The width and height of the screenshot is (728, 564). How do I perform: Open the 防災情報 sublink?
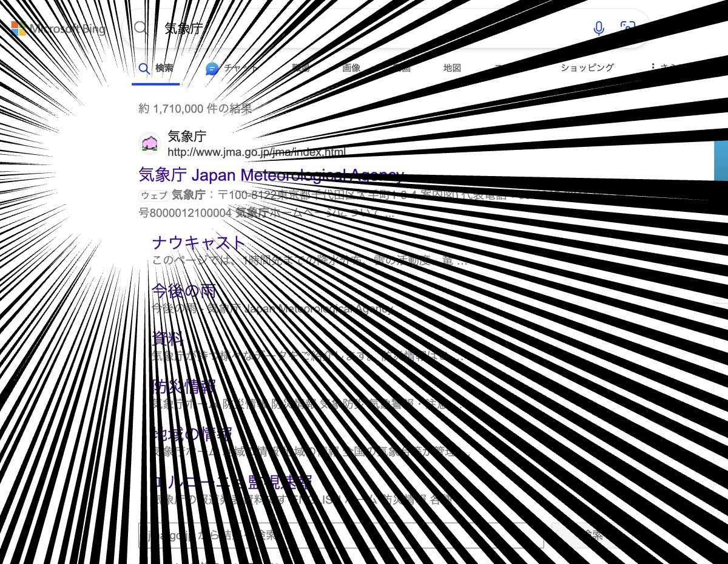coord(184,387)
